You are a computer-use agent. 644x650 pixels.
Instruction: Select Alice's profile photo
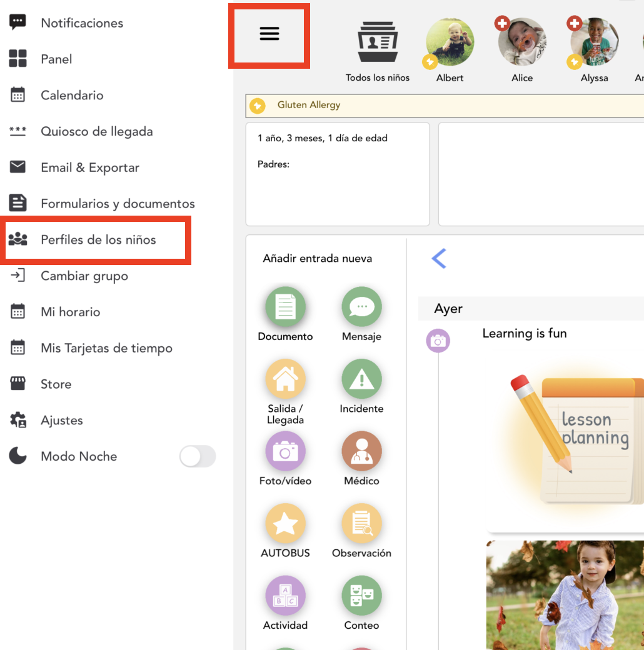click(x=522, y=41)
